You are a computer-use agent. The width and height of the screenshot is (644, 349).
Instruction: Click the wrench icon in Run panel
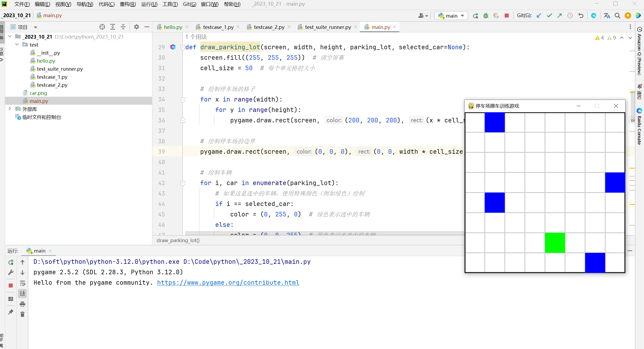click(x=11, y=273)
